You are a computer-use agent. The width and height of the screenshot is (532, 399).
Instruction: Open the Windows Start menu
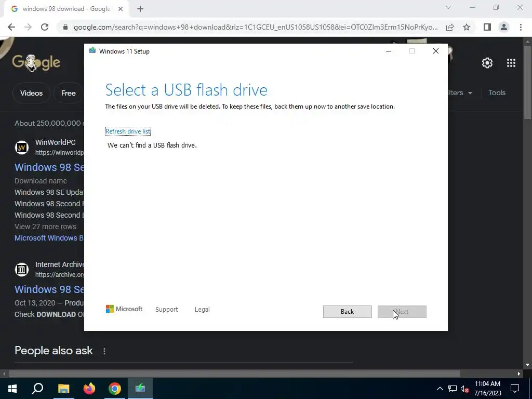12,389
